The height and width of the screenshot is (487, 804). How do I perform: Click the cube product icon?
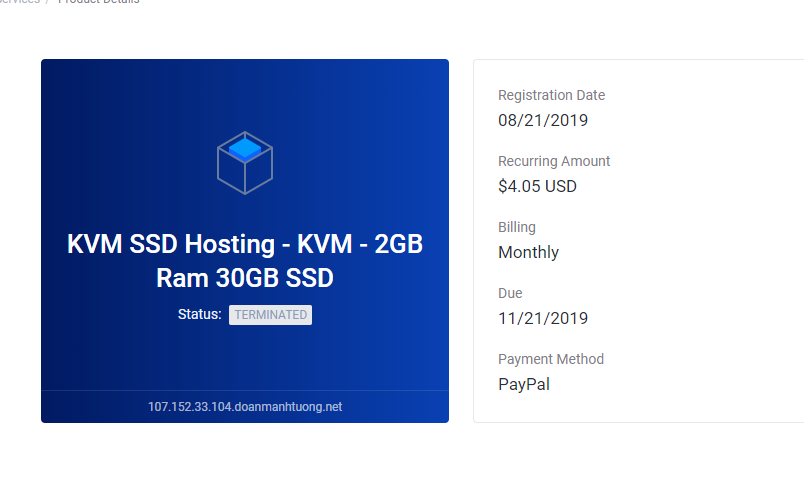(245, 163)
